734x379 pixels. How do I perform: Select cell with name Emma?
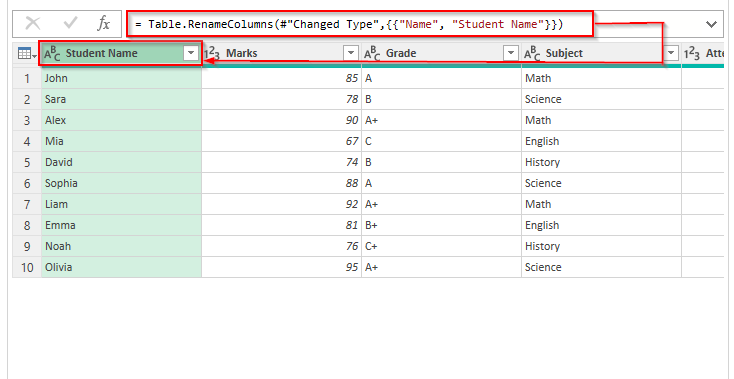121,225
